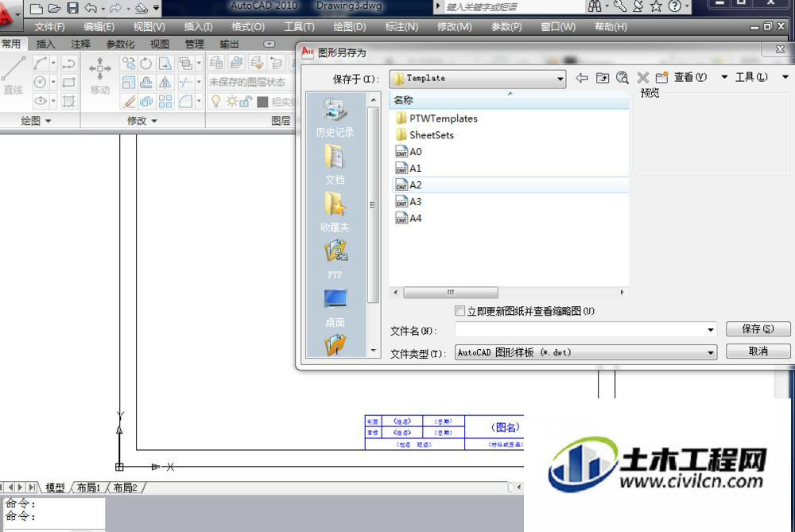
Task: Switch to the 布局1 layout tab
Action: [x=89, y=487]
